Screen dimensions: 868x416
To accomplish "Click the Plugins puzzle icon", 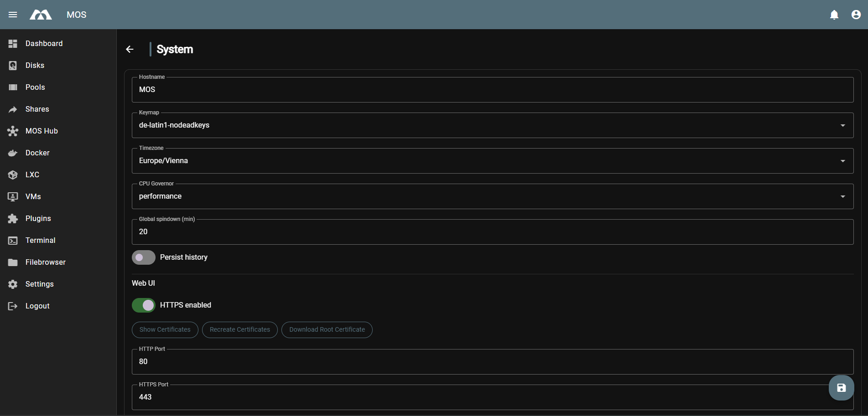I will pyautogui.click(x=13, y=219).
